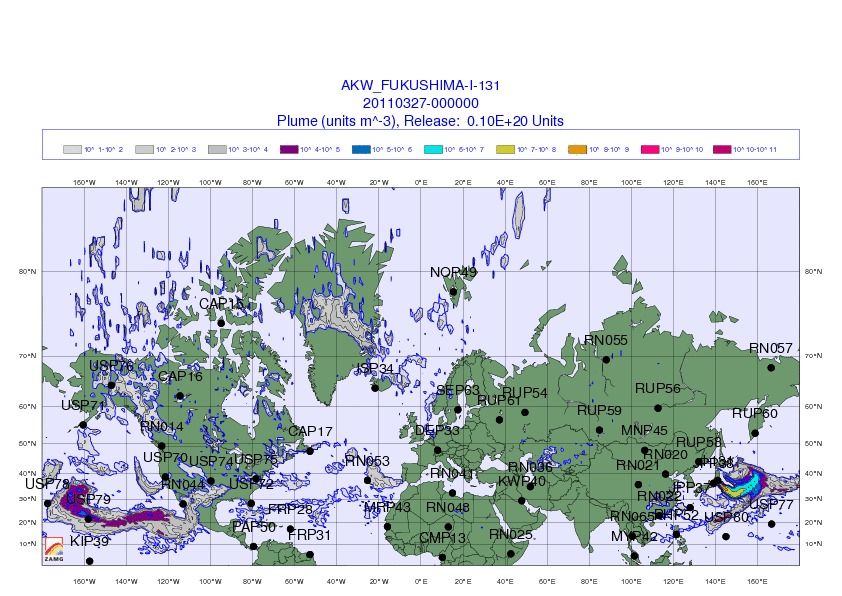Click the Plume units release text line
Viewport: 842px width, 596px height.
pos(420,121)
